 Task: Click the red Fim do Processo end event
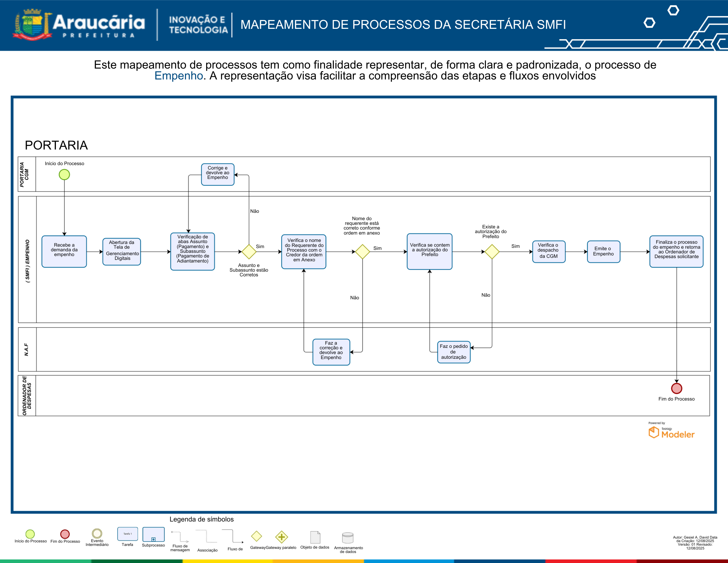tap(676, 388)
